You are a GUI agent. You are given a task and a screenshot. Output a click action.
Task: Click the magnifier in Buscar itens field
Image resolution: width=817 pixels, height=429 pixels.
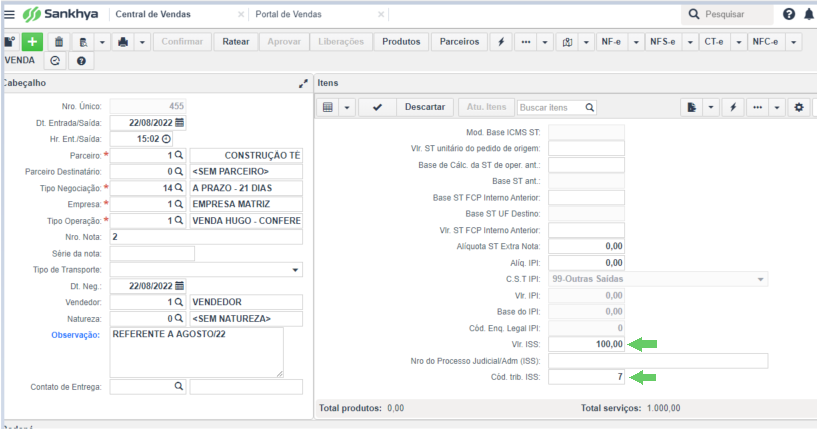coord(589,107)
